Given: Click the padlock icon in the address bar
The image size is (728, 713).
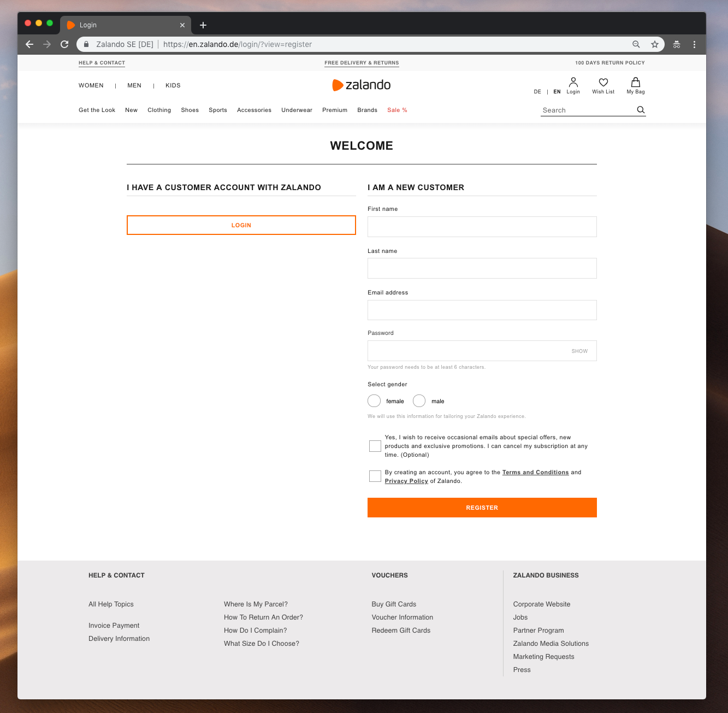Looking at the screenshot, I should coord(86,44).
